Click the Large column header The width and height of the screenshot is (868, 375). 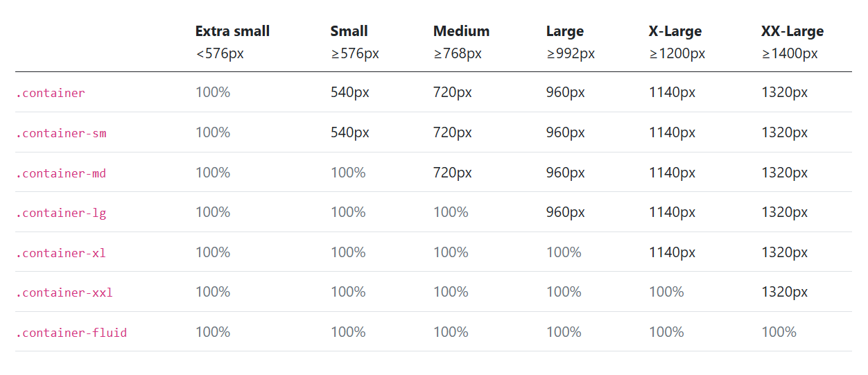click(x=564, y=31)
